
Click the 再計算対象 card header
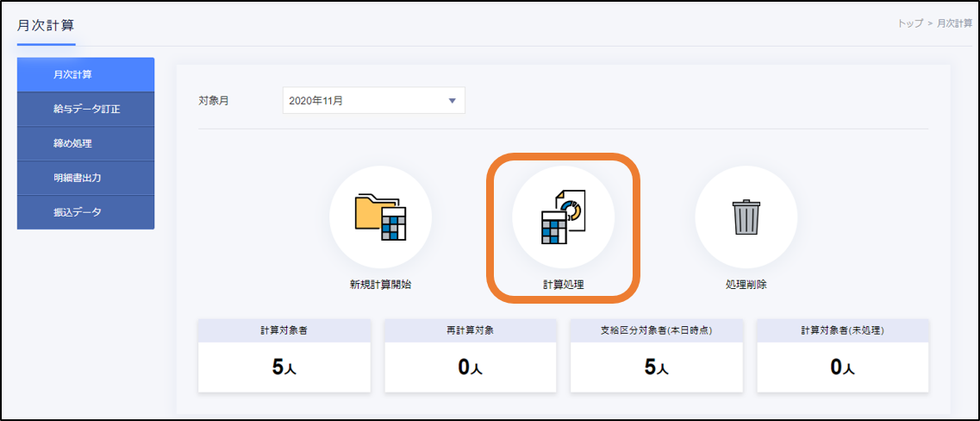click(x=471, y=330)
